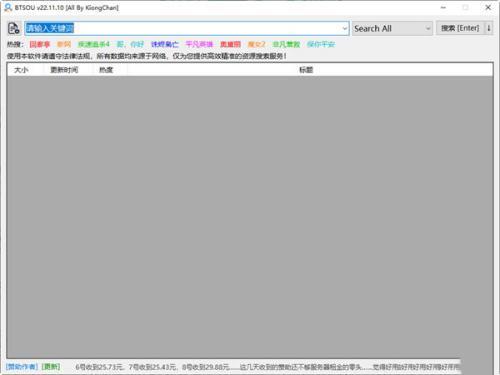Click the green 更新 link
500x375 pixels.
pos(51,367)
